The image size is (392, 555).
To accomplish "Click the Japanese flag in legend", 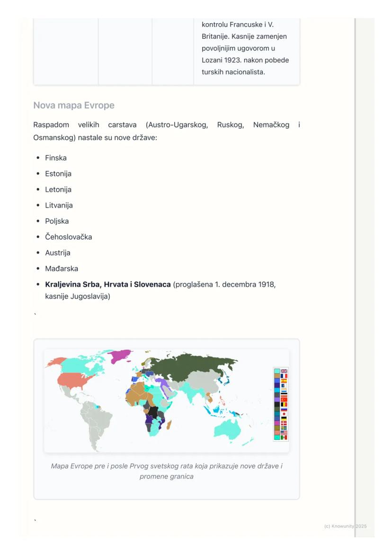I will click(284, 414).
